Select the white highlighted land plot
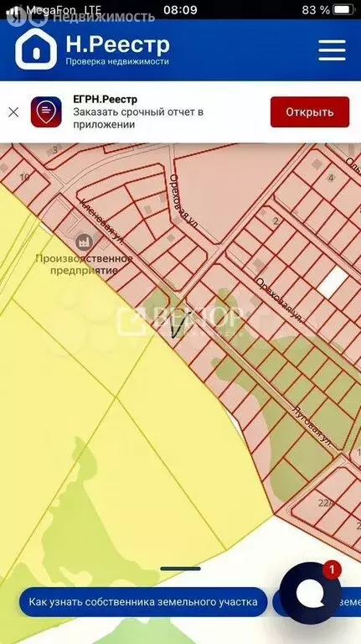Screen dimensions: 361x644 [x=333, y=282]
